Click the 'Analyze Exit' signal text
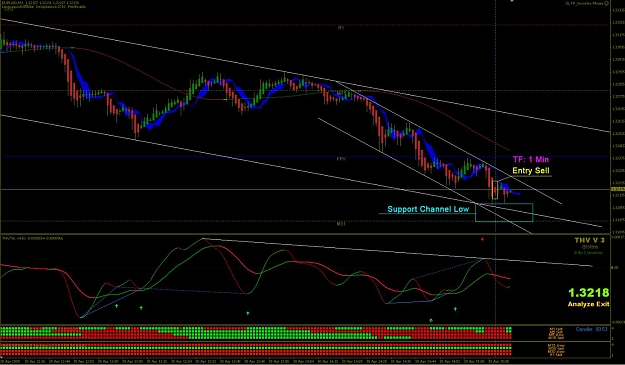The width and height of the screenshot is (625, 365). click(x=589, y=304)
